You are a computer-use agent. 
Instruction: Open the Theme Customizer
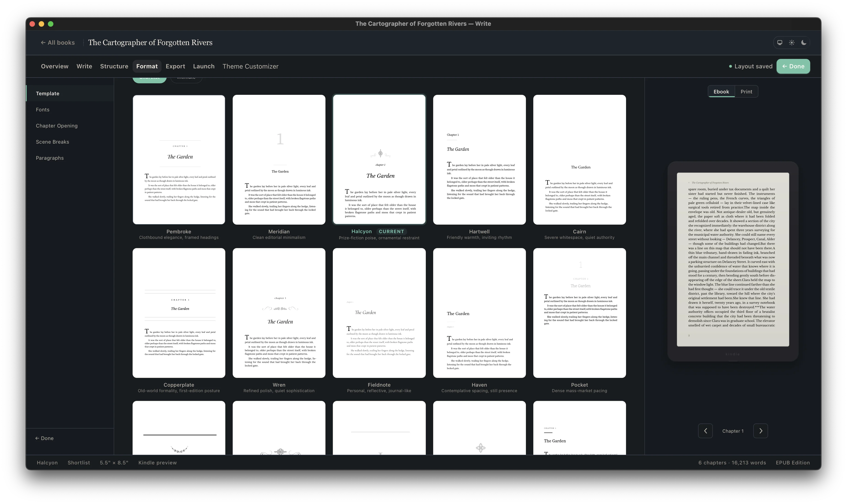click(251, 66)
